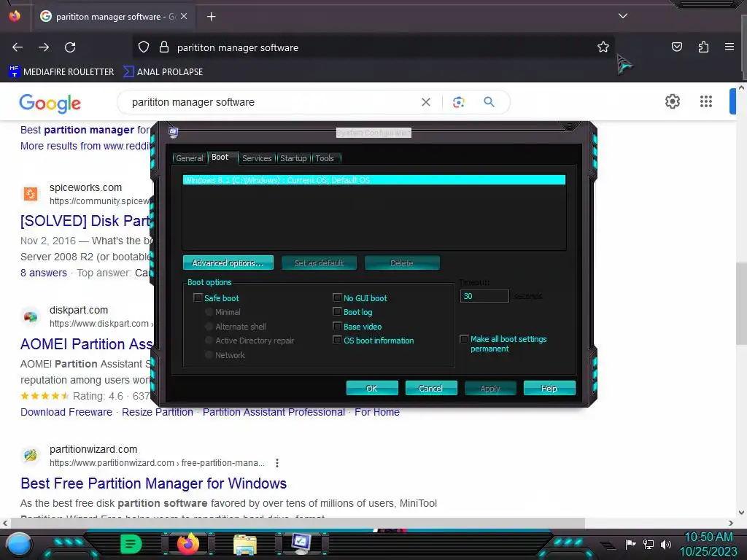Open the Windows Start orb
The image size is (747, 560).
coord(19,545)
